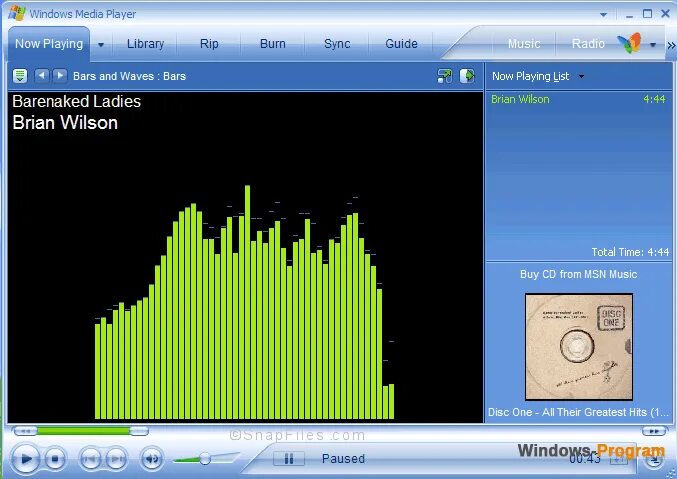
Task: Click the seek bar position handle
Action: [139, 430]
